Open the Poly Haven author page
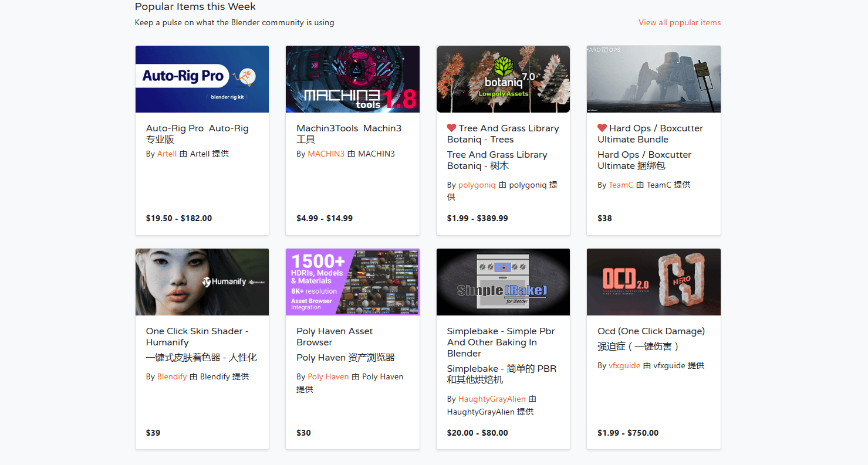The image size is (868, 465). tap(328, 376)
